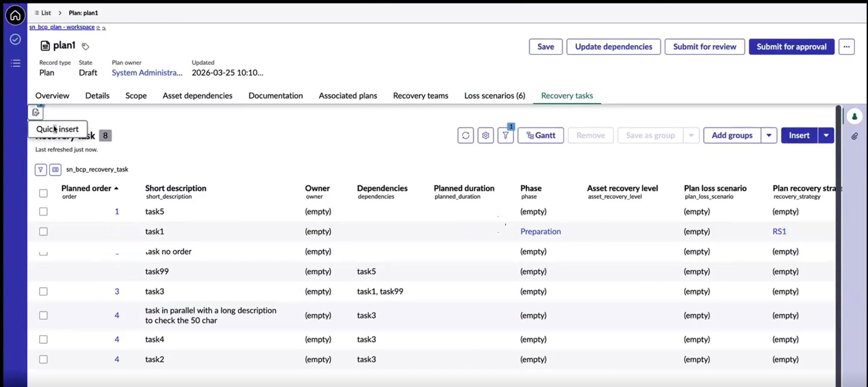Toggle the select-all rows checkbox
Screen dimensions: 868x387
43,193
